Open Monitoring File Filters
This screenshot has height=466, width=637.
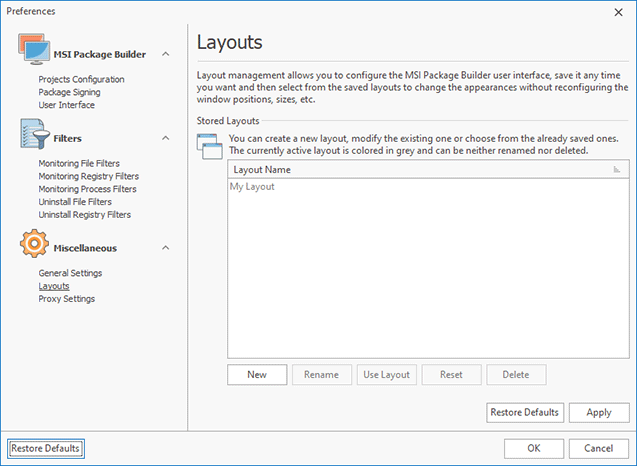pos(79,163)
